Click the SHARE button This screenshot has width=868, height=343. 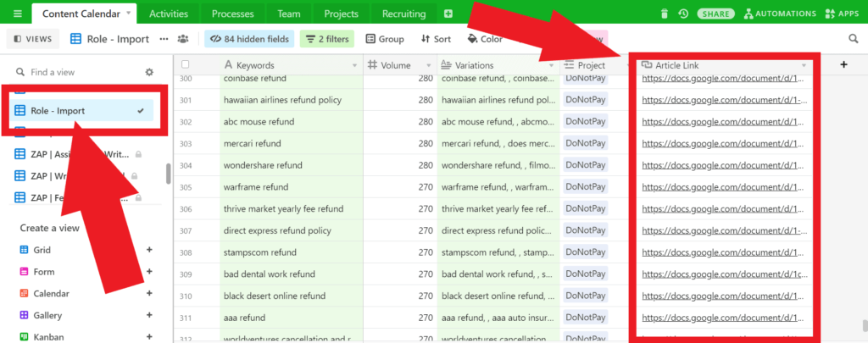(715, 14)
